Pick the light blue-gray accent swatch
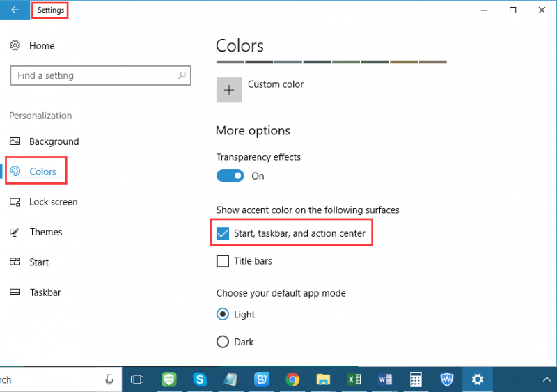 pyautogui.click(x=288, y=62)
